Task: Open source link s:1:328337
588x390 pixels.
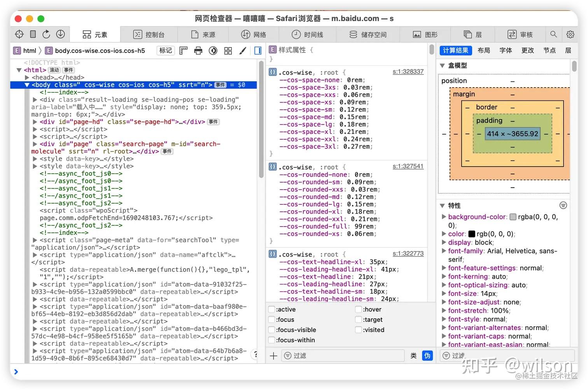Action: click(x=408, y=72)
